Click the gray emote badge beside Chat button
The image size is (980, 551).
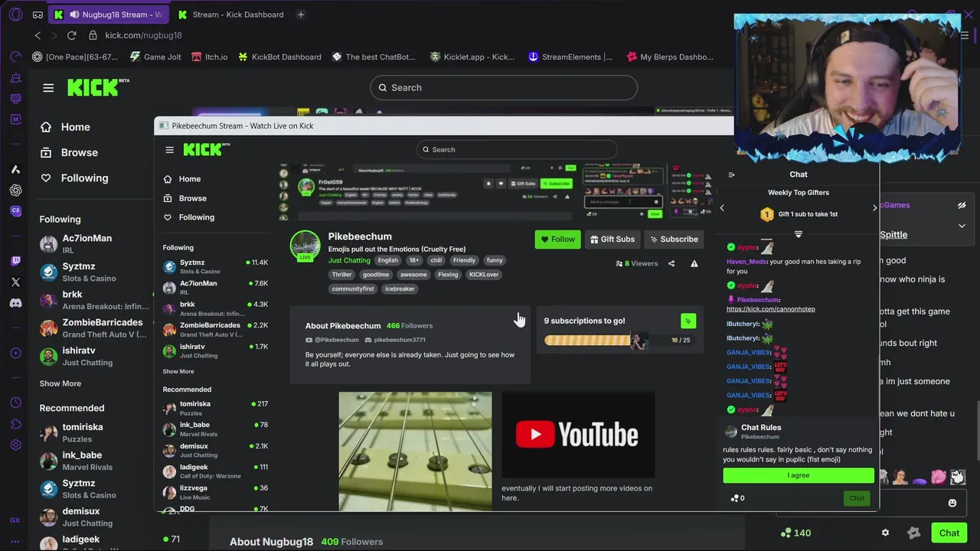tap(913, 533)
